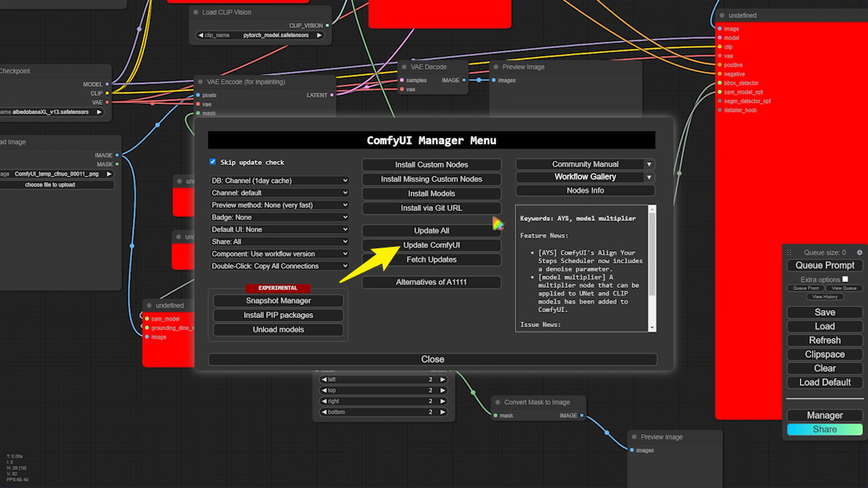The image size is (868, 488).
Task: Click the news panel scrollbar
Action: [x=652, y=266]
